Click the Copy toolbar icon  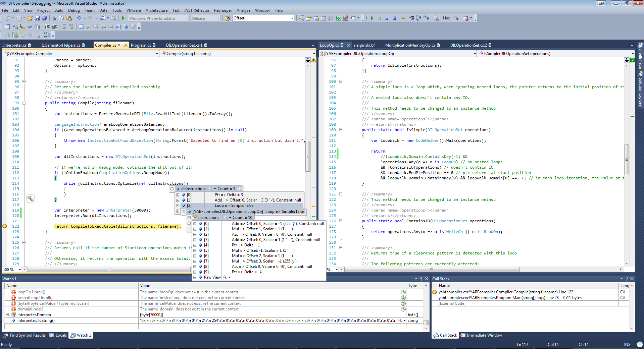coord(62,18)
